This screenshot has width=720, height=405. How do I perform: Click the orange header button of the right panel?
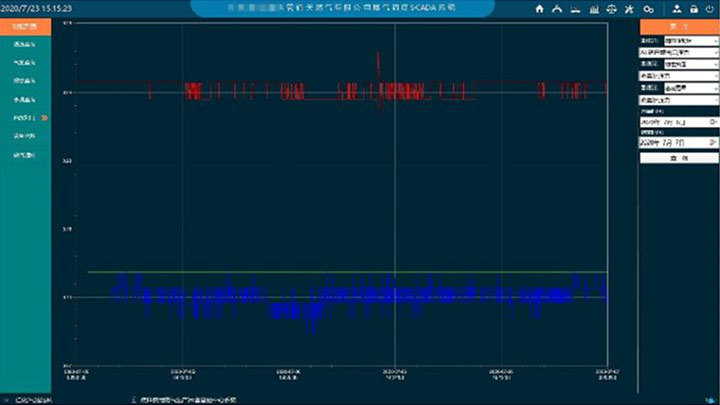tap(679, 27)
